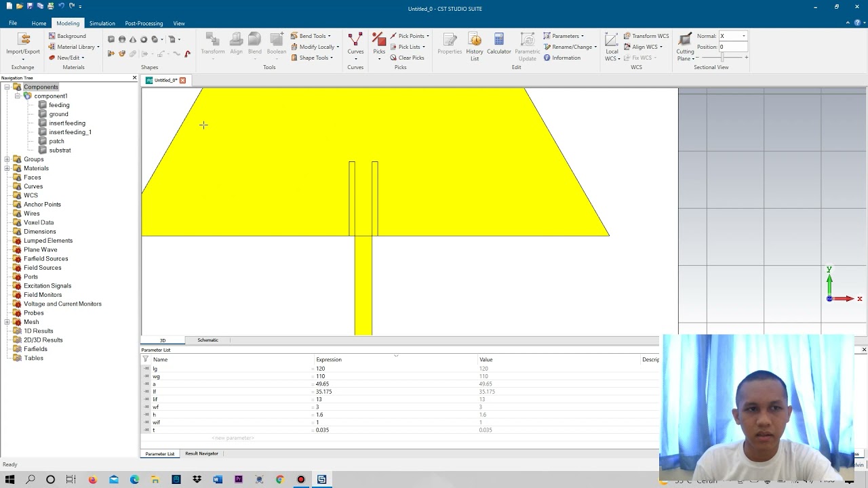
Task: Select Lumped Elements in navigation tree
Action: pos(47,241)
